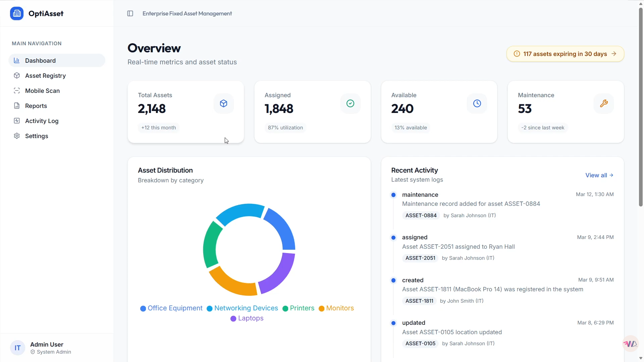Viewport: 644px width, 362px height.
Task: Toggle Office Equipment legend entry
Action: pyautogui.click(x=171, y=308)
